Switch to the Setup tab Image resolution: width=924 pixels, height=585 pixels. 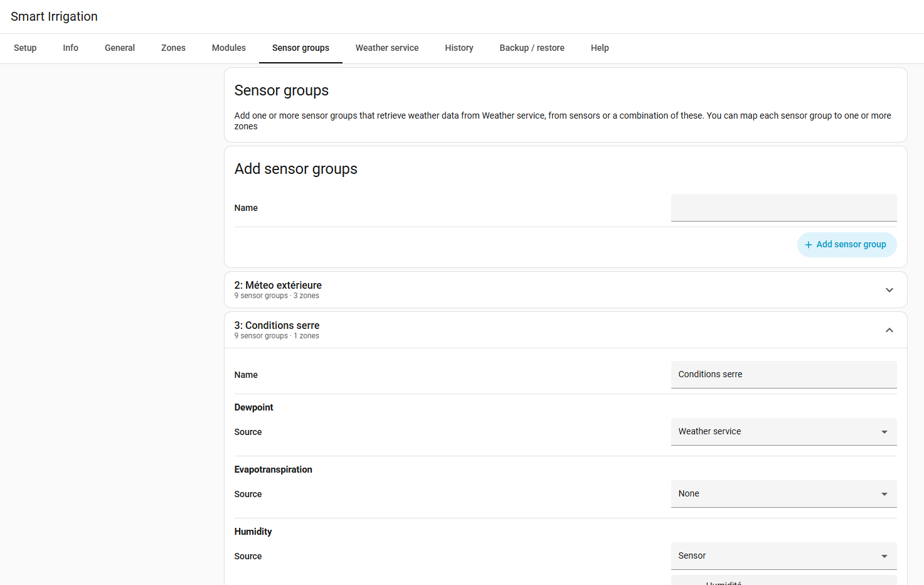[25, 48]
